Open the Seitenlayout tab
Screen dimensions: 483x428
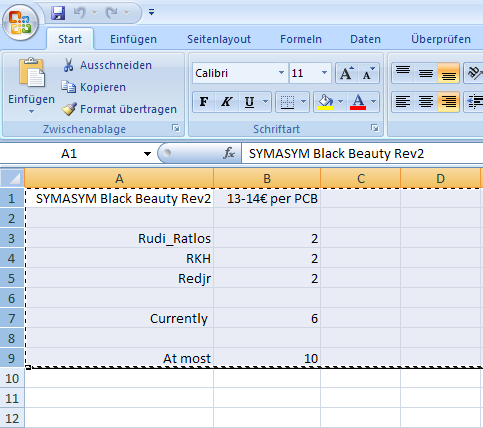pos(219,39)
